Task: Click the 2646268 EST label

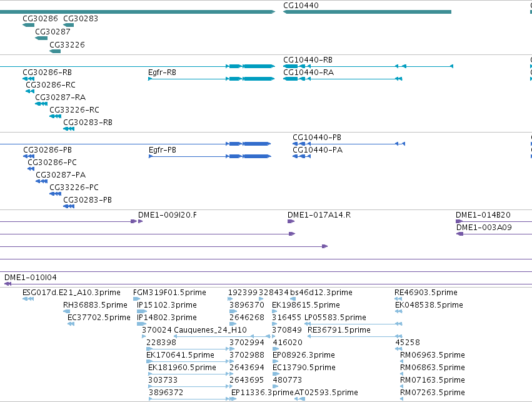Action: pos(247,318)
